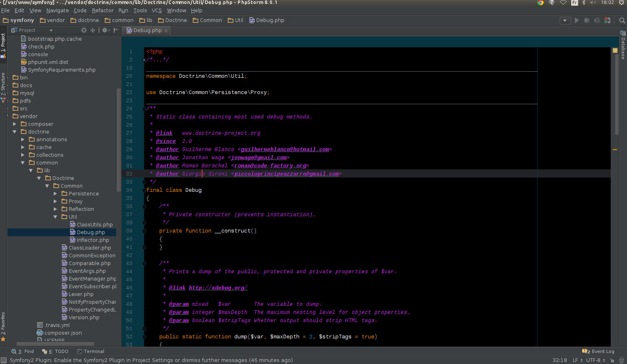The width and height of the screenshot is (627, 364).
Task: Open the Project panel gear settings
Action: 106,30
